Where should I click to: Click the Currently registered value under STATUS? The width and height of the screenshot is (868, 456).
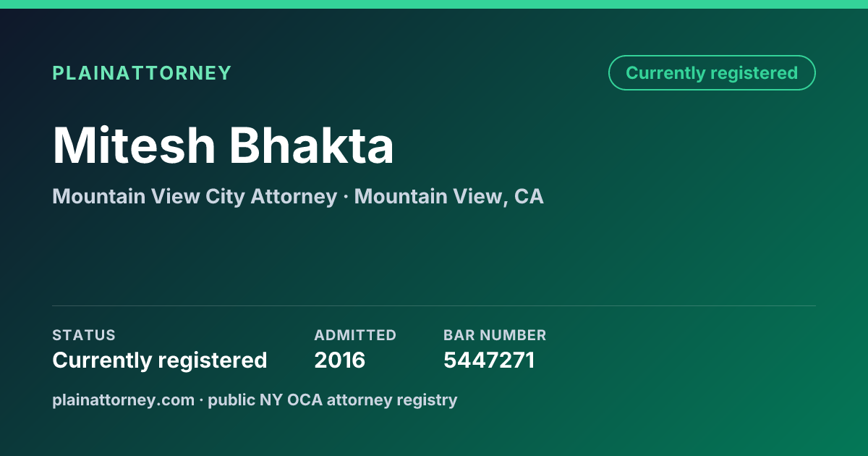pos(160,360)
